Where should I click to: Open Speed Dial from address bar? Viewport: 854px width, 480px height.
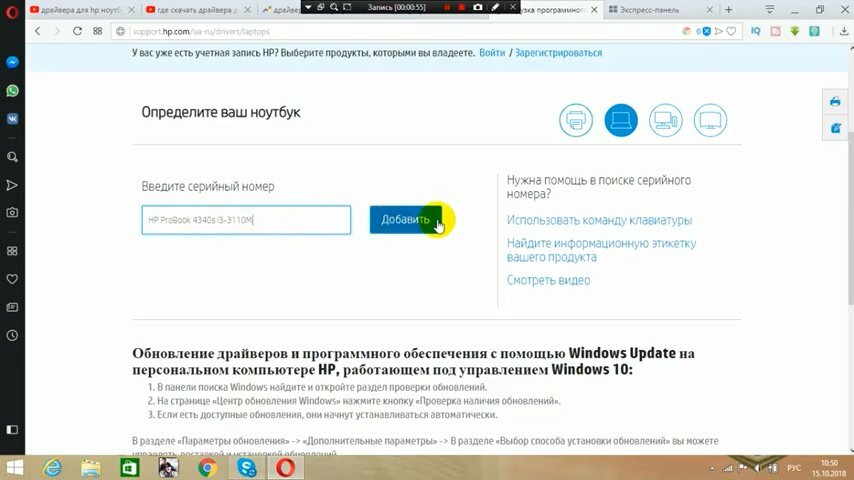point(97,31)
